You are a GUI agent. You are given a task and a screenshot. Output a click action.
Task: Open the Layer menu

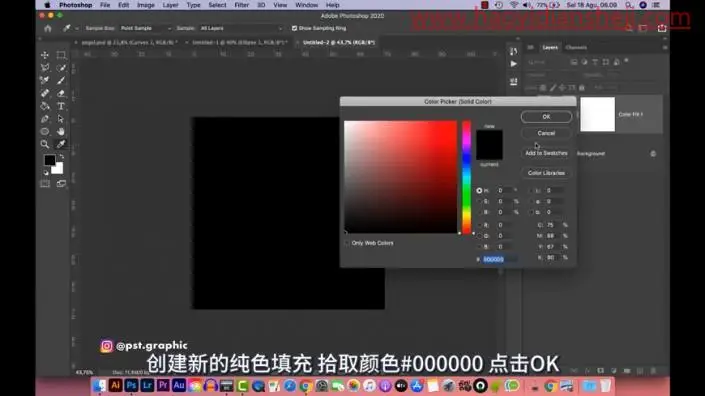(x=170, y=5)
